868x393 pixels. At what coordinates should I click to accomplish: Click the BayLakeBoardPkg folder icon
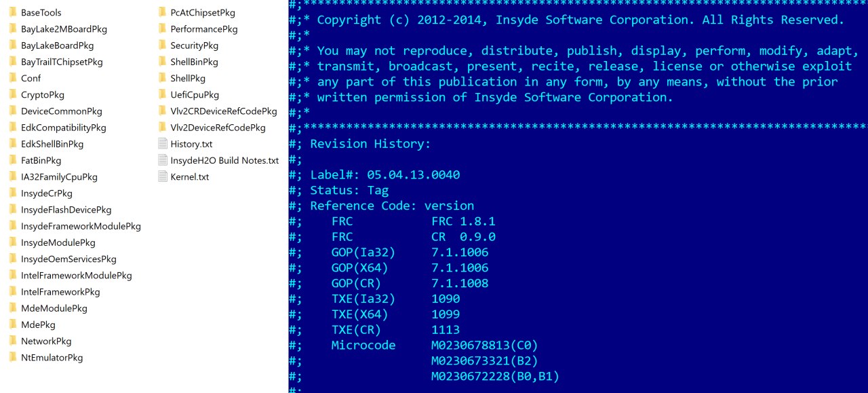[x=12, y=45]
